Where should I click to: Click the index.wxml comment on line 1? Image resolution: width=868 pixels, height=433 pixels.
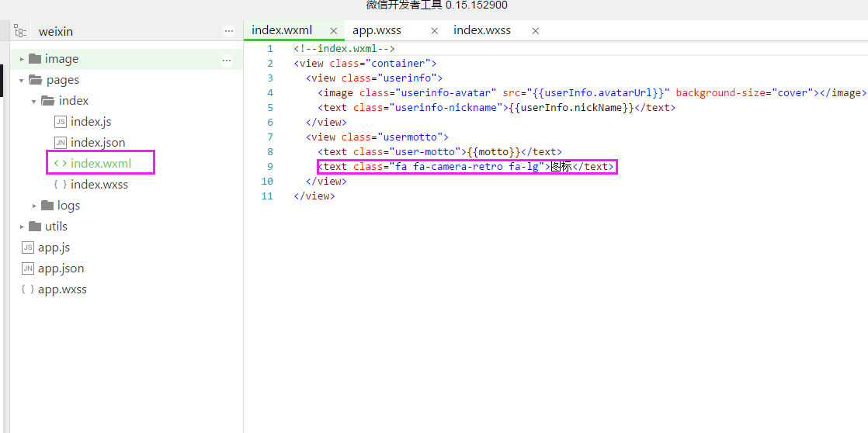344,49
